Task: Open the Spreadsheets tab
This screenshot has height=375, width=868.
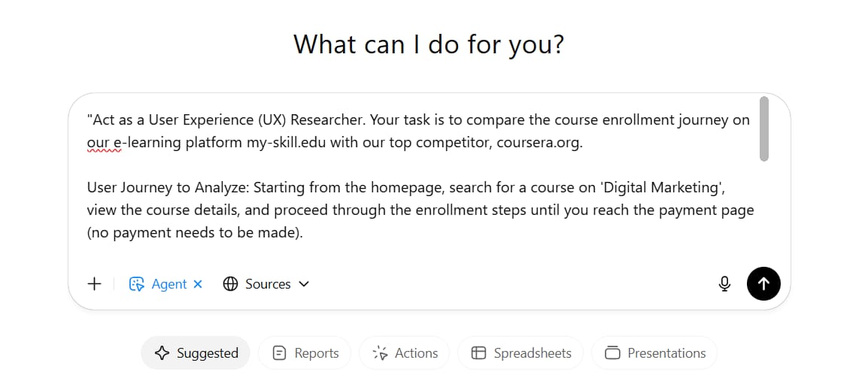Action: point(520,353)
